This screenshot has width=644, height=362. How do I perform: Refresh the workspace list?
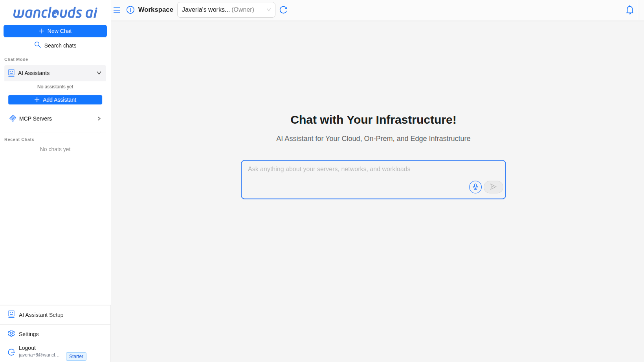(283, 10)
